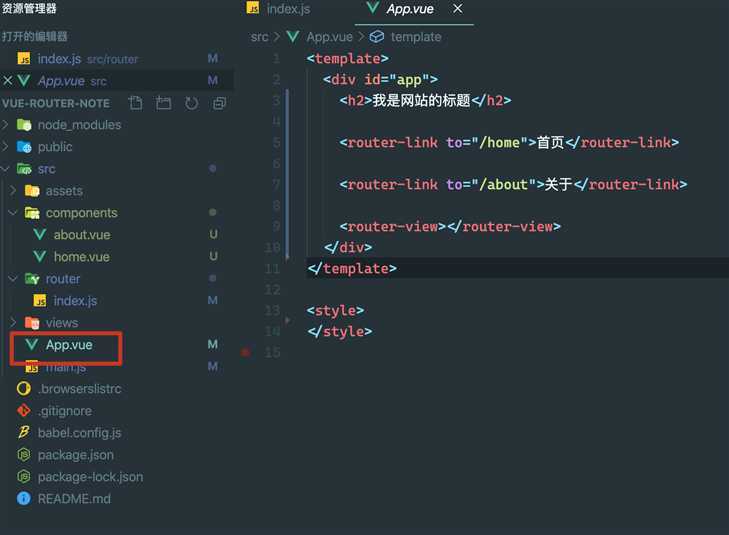Viewport: 729px width, 535px height.
Task: Collapse the components folder
Action: [x=12, y=213]
